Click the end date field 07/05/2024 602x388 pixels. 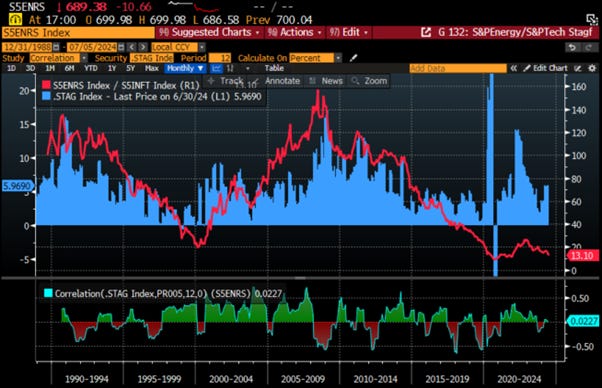click(x=92, y=47)
